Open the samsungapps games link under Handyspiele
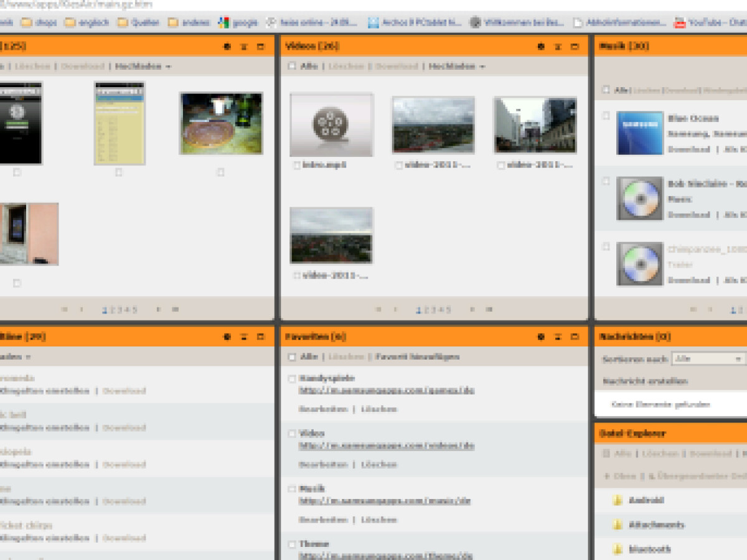 [386, 391]
